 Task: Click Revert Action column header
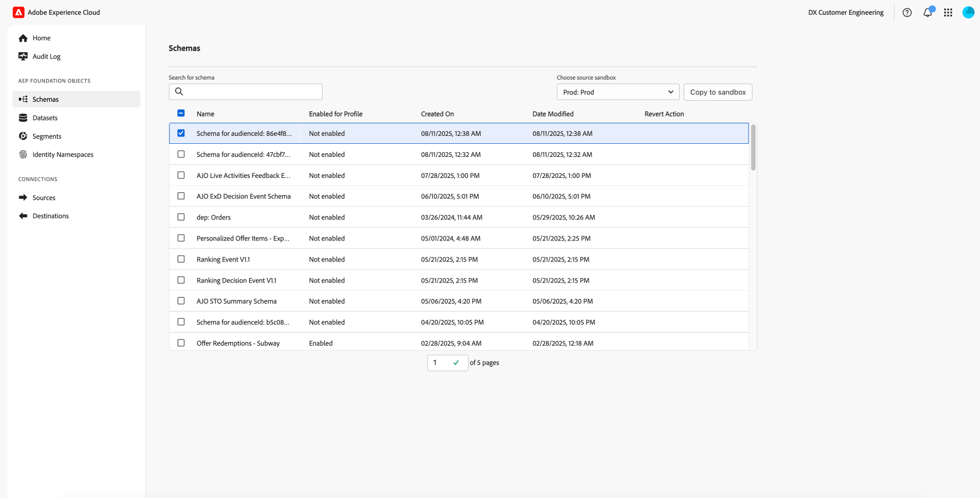pos(664,114)
